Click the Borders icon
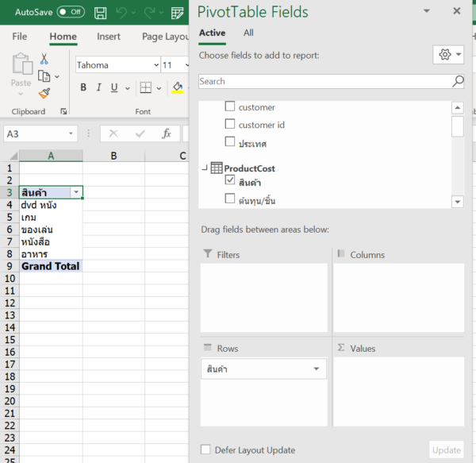 [x=146, y=87]
